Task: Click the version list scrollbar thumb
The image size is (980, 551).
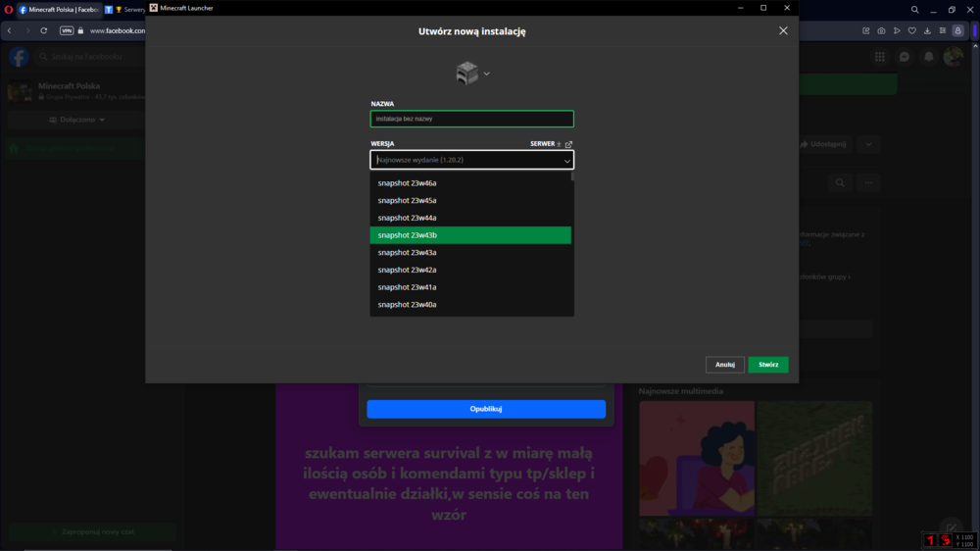Action: point(572,176)
